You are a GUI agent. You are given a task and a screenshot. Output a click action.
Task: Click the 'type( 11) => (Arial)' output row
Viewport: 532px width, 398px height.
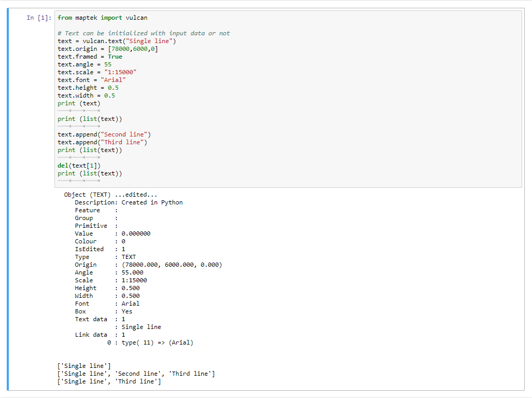[x=150, y=343]
